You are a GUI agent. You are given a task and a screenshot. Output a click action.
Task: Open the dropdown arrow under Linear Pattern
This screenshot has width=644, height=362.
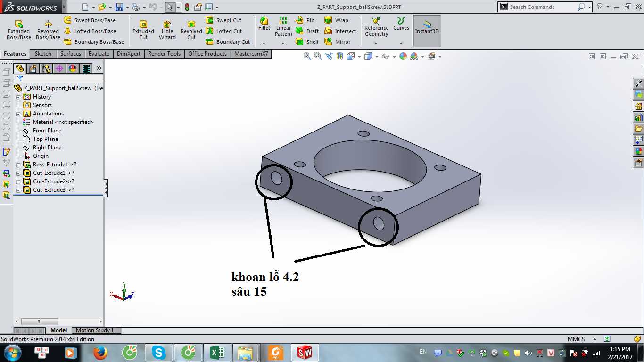pos(283,43)
